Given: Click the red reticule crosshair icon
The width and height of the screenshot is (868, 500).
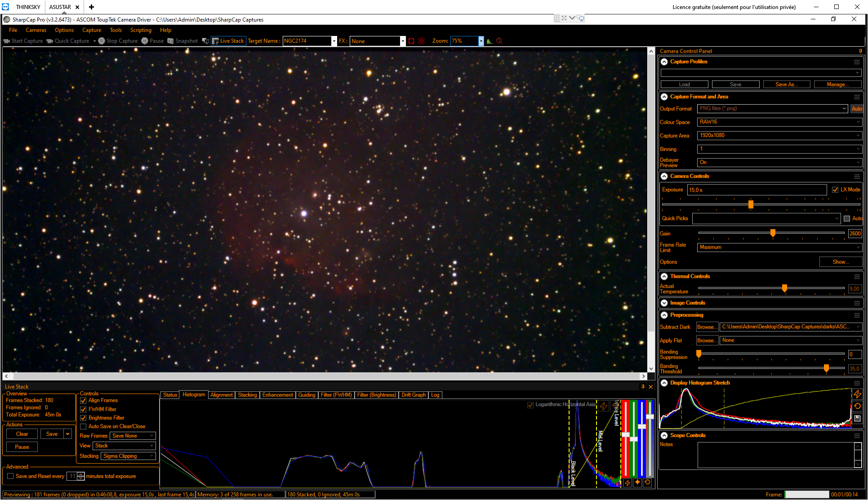Looking at the screenshot, I should (x=422, y=41).
